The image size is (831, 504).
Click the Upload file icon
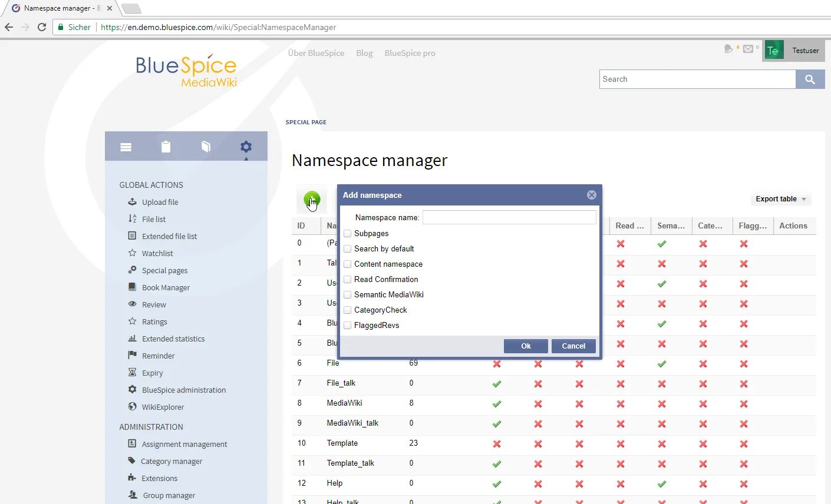click(x=133, y=202)
